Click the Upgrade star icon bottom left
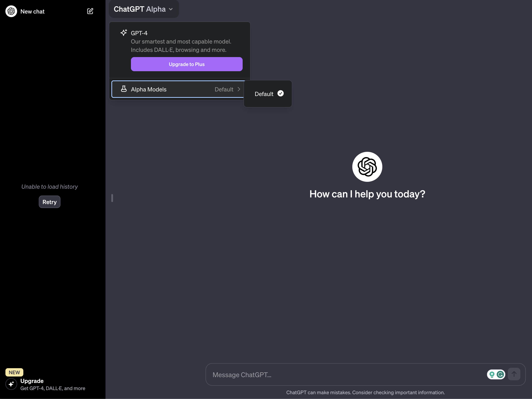This screenshot has height=399, width=532. (x=11, y=384)
